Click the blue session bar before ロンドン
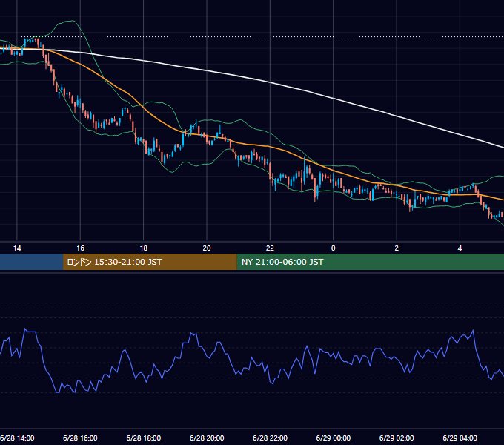The width and height of the screenshot is (504, 445). 31,262
